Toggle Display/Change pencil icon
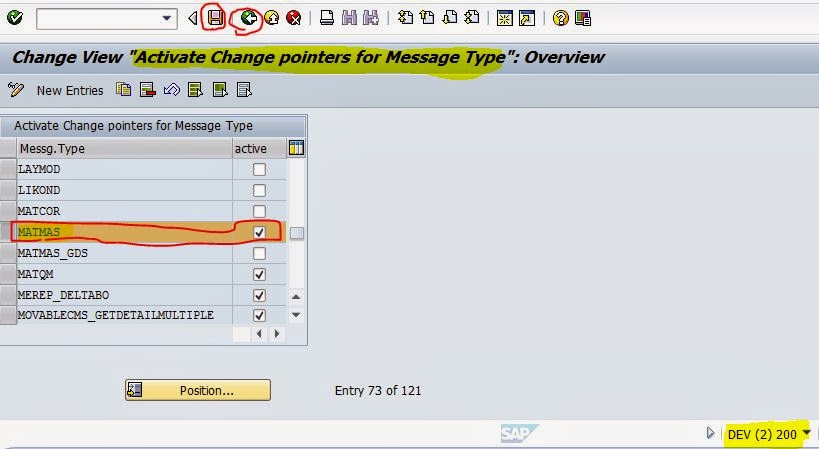 click(16, 90)
